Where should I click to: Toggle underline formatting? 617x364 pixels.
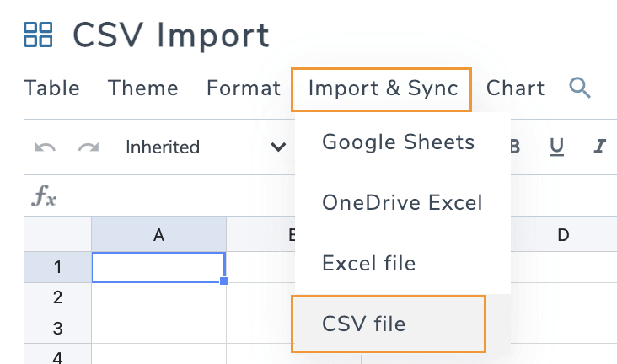[x=556, y=147]
